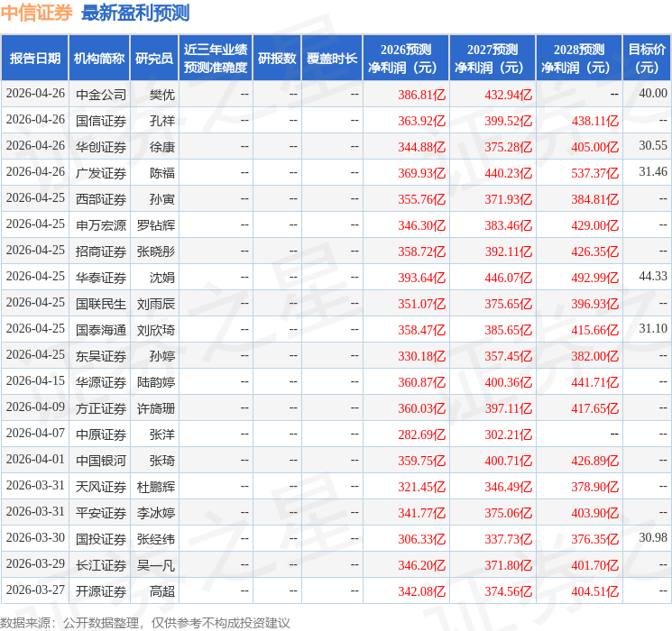
Task: Select the 平安证券 institution cell
Action: point(101,513)
